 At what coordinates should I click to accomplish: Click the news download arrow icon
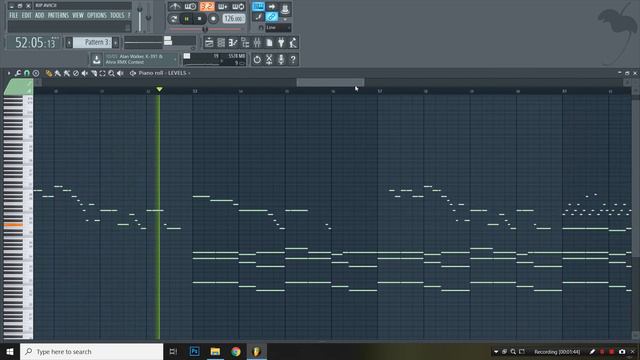[x=97, y=60]
